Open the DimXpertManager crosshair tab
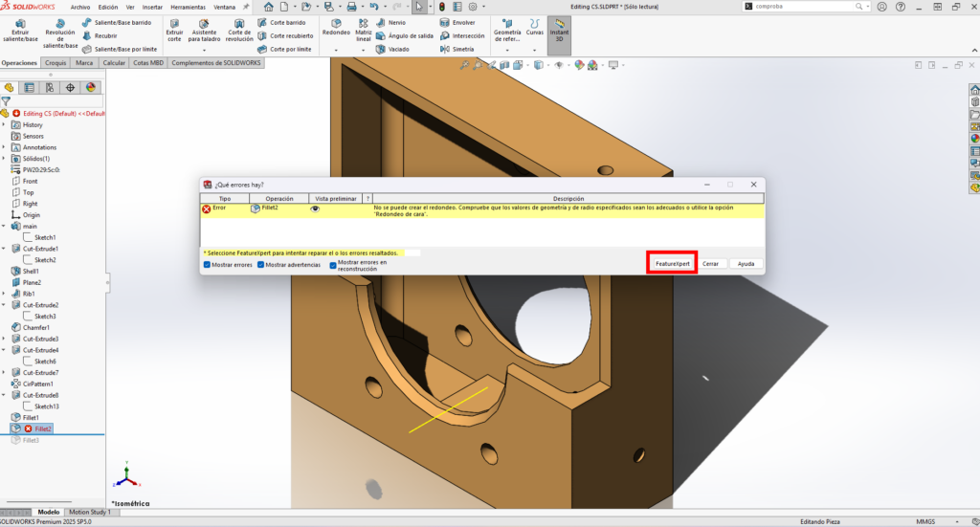 tap(70, 87)
